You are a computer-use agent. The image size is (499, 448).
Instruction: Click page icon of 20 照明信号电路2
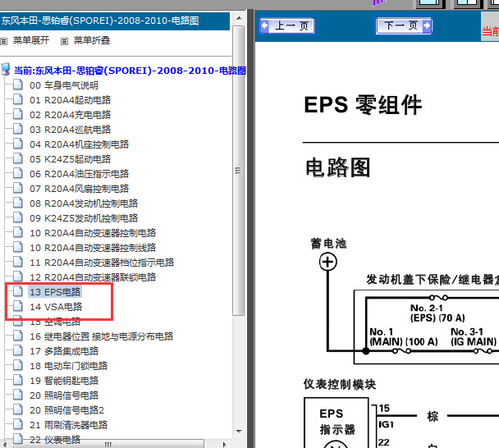point(18,409)
